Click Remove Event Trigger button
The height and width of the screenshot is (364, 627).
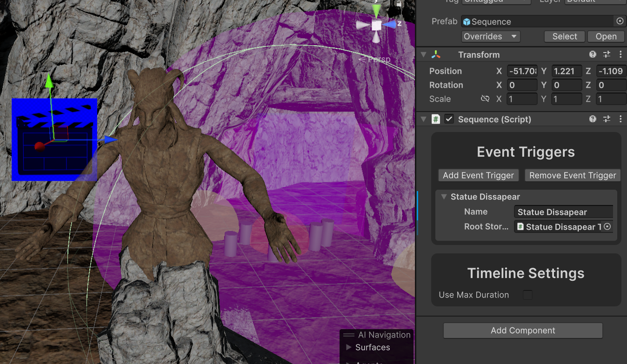click(x=573, y=175)
